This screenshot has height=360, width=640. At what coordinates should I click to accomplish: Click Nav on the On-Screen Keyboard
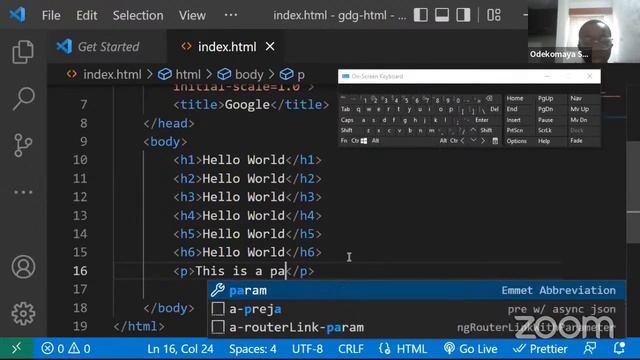point(576,98)
